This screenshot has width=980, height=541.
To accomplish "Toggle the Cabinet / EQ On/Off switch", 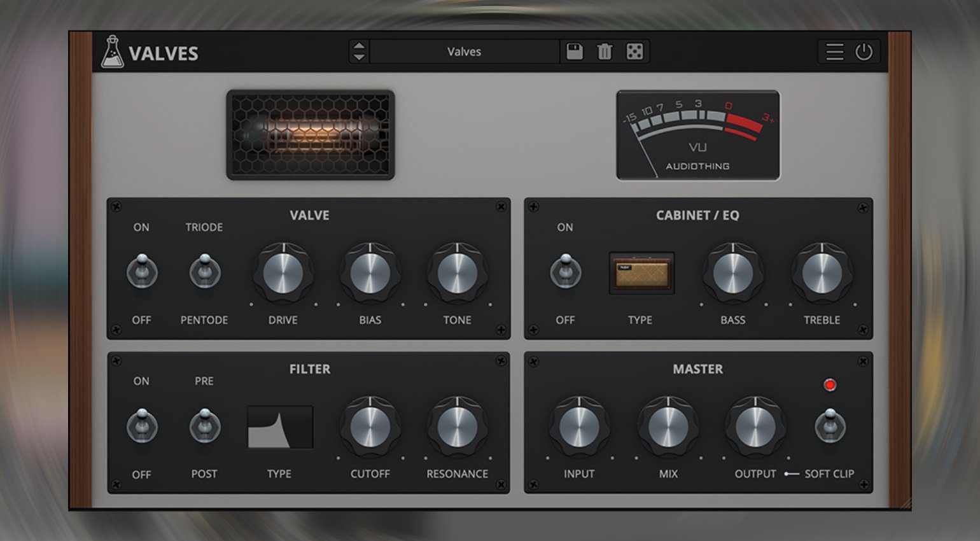I will 565,272.
